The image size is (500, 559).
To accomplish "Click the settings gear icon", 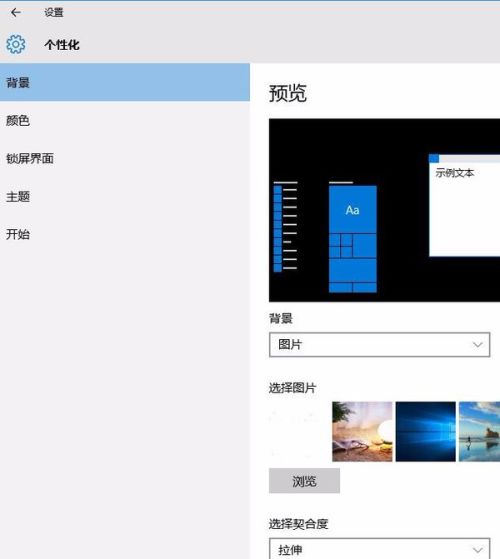I will [16, 44].
